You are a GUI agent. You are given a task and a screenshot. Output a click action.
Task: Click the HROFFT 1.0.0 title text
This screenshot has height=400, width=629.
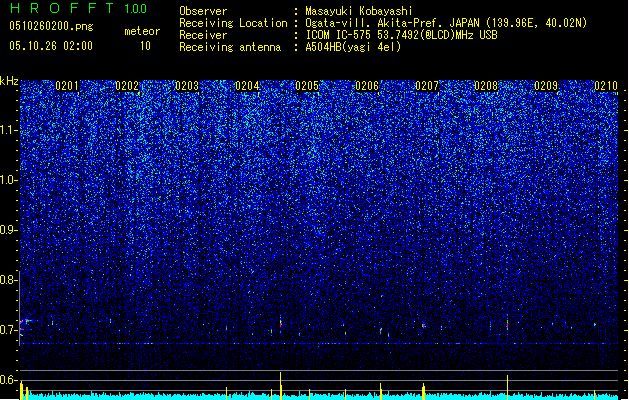coord(79,8)
